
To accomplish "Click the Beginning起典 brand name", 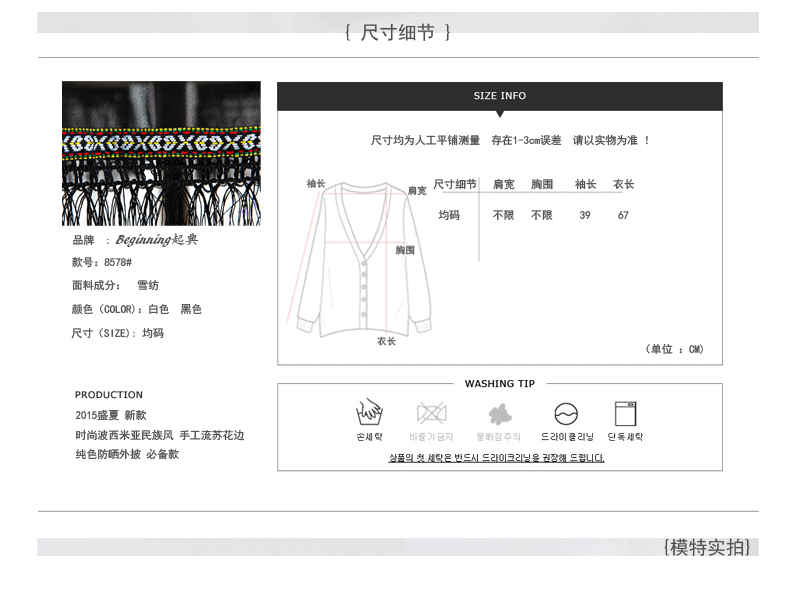I will [157, 239].
